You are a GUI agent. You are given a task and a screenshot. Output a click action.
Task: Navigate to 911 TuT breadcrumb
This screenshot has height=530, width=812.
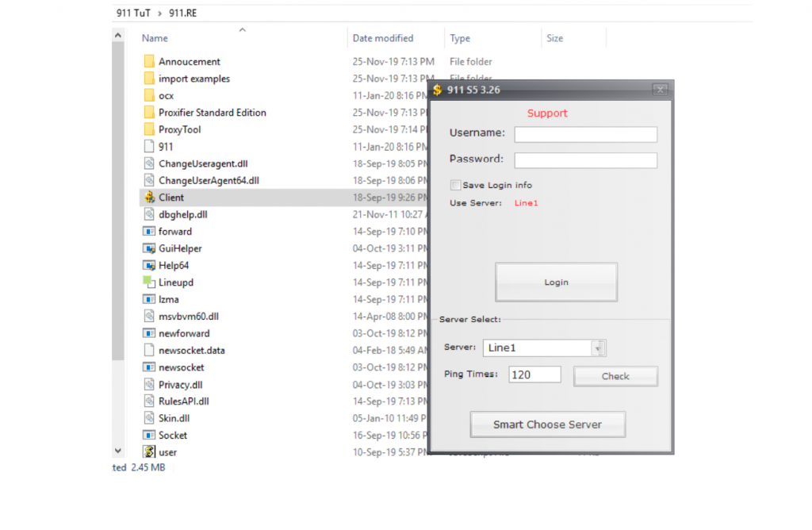tap(133, 13)
